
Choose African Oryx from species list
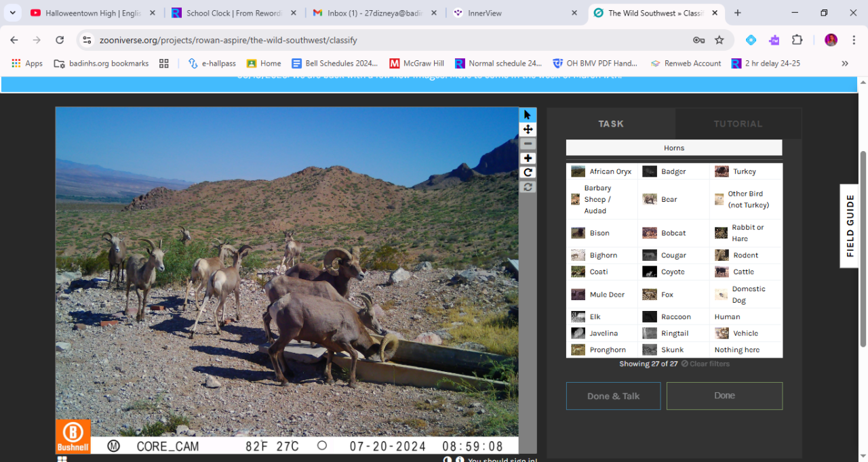tap(602, 171)
